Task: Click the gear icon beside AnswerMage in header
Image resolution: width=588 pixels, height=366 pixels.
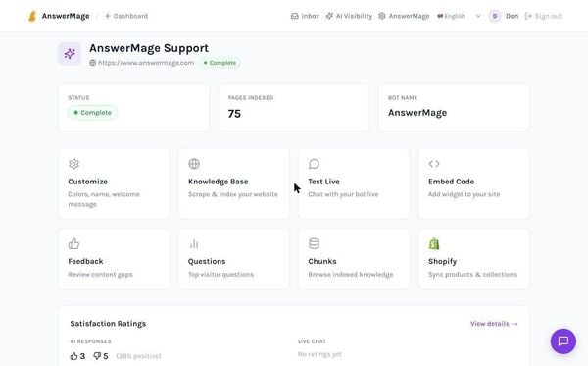Action: tap(382, 16)
